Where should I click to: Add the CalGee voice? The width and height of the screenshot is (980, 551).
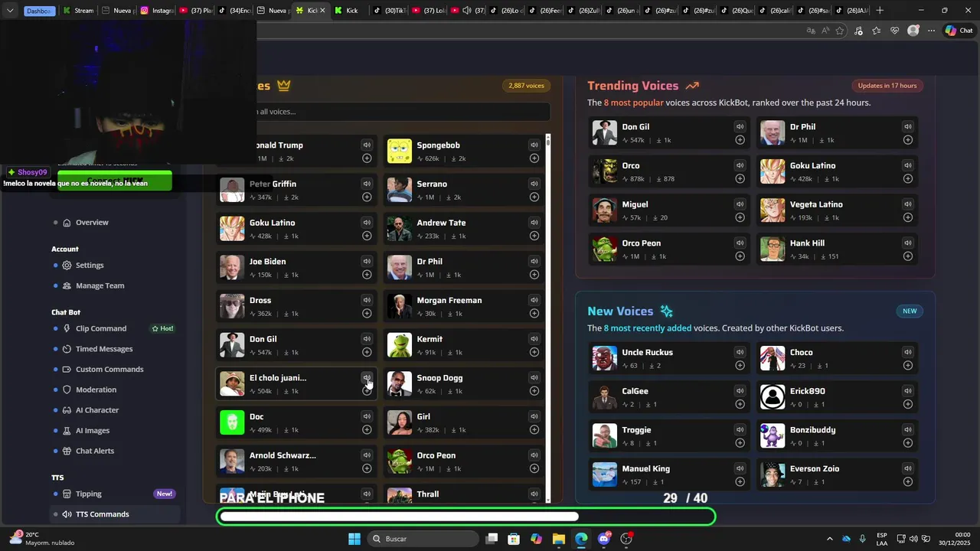(740, 404)
